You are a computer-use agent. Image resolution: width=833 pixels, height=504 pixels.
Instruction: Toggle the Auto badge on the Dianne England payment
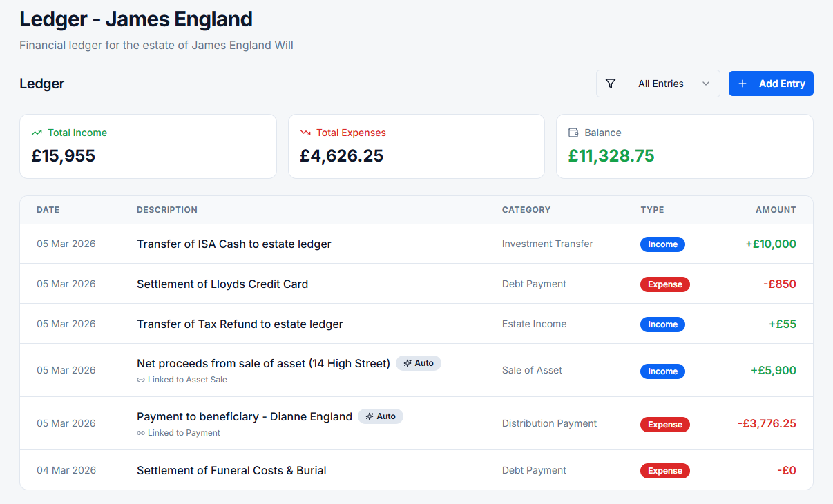pyautogui.click(x=381, y=416)
